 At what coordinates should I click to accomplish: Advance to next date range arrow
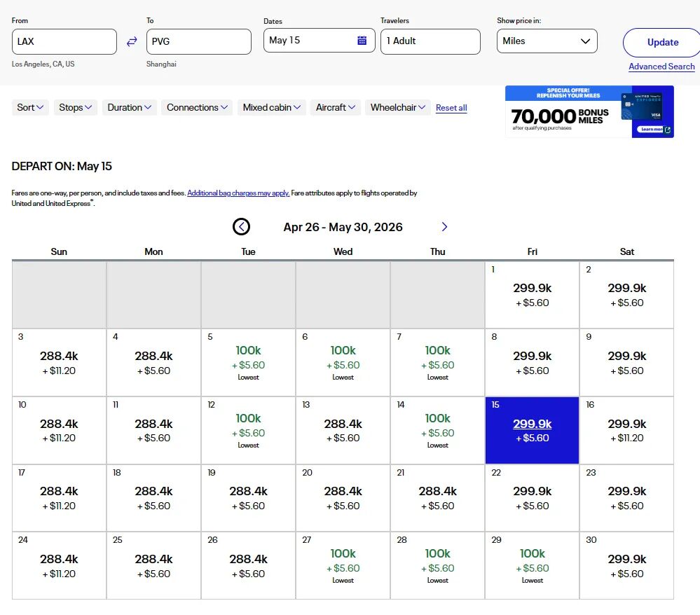click(x=444, y=227)
